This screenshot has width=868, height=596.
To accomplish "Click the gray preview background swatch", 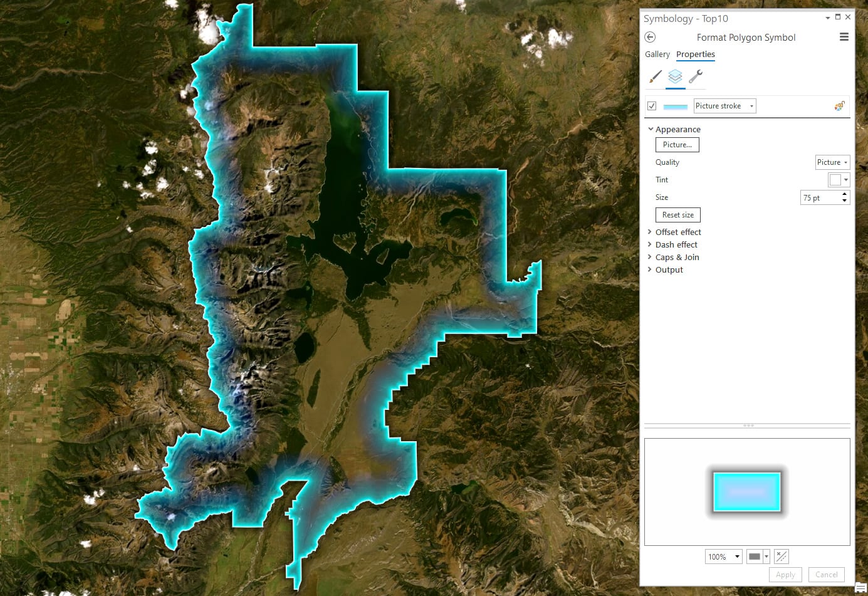I will click(x=755, y=557).
